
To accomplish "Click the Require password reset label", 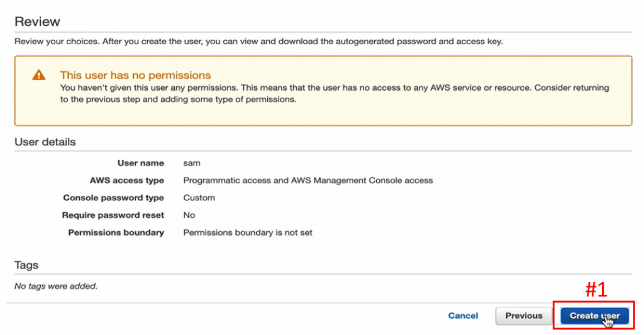I will (x=113, y=215).
